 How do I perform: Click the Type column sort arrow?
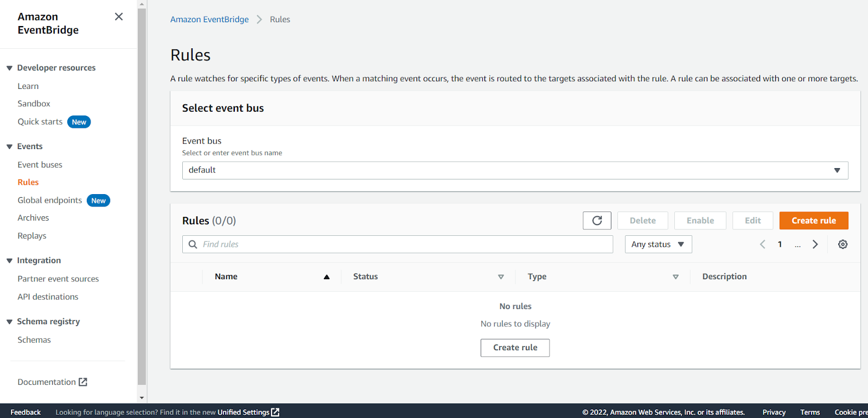click(x=675, y=277)
